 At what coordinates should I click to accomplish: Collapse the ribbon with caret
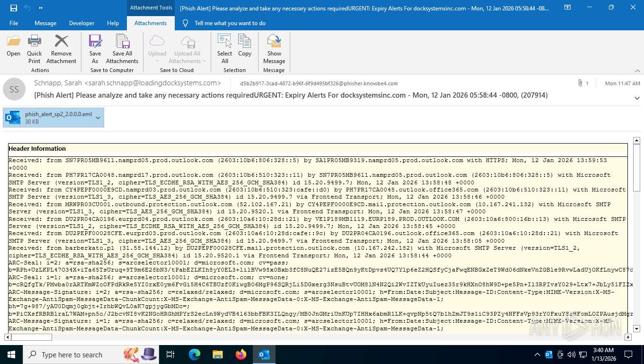coord(636,70)
